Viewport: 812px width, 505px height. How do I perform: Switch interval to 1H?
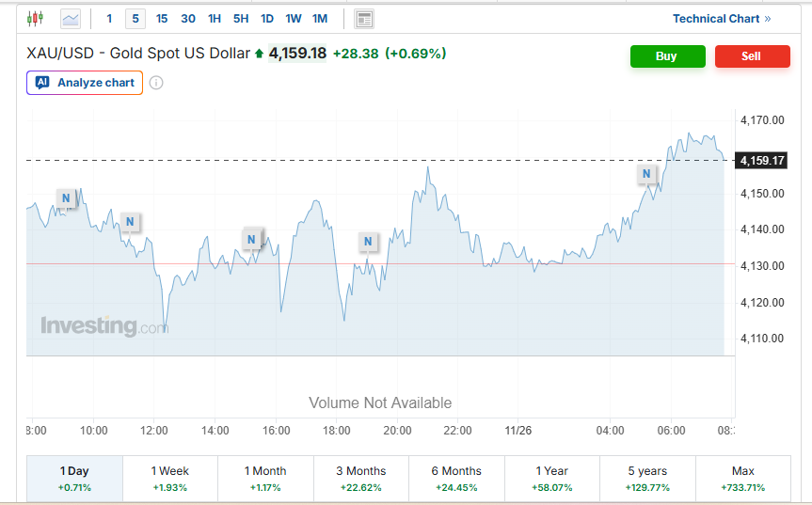click(x=215, y=19)
